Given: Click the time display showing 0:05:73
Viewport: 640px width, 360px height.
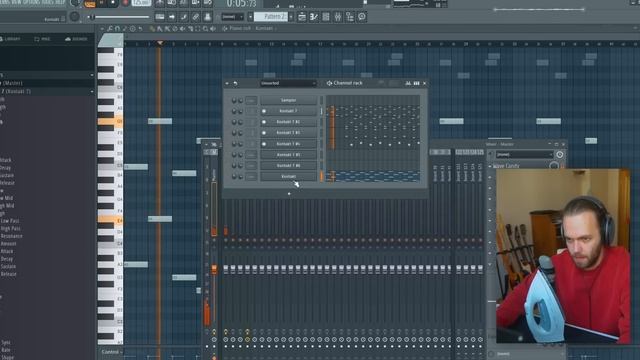Looking at the screenshot, I should coord(241,4).
